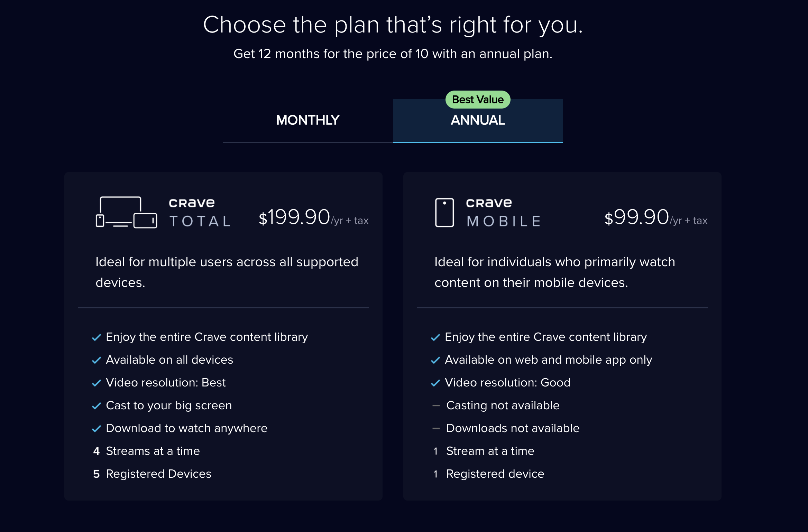Screen dimensions: 808x532
Task: Switch to the MONTHLY billing tab
Action: pos(308,120)
